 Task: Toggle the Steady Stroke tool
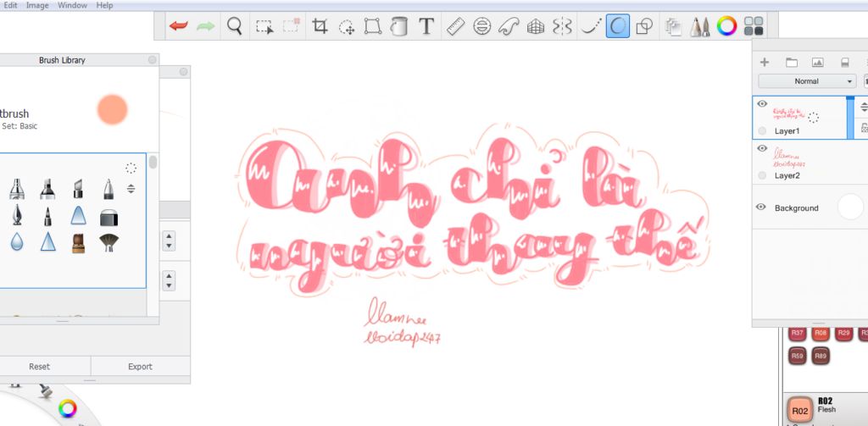(x=590, y=26)
